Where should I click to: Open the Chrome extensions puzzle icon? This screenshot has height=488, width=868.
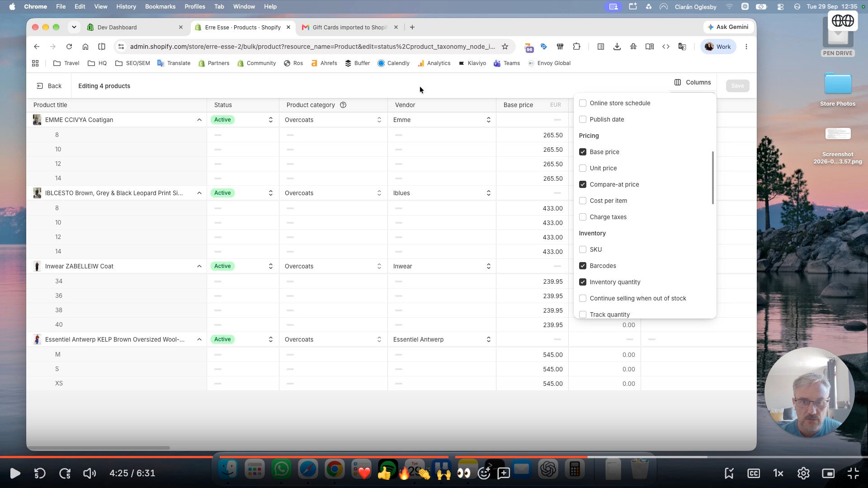click(x=576, y=47)
